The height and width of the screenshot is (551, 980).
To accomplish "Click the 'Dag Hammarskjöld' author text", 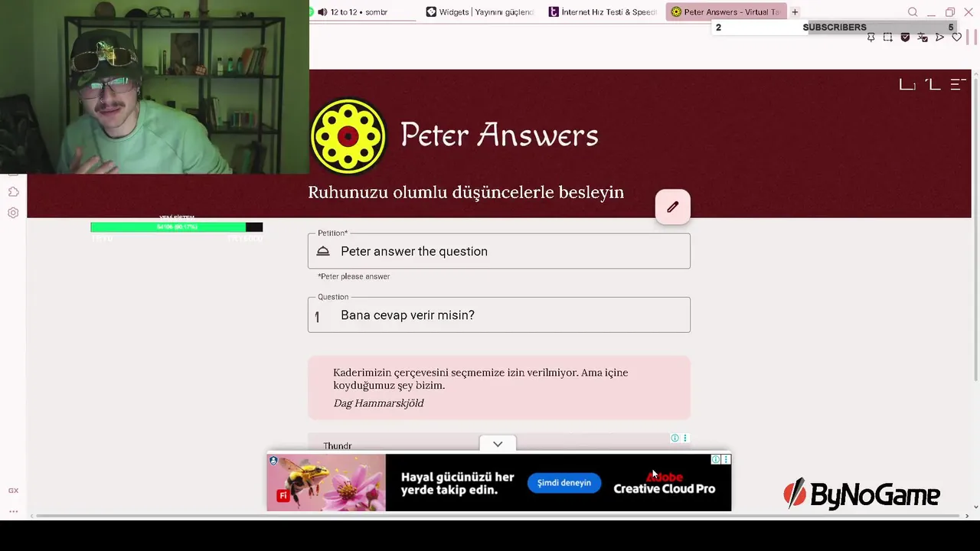I will click(x=378, y=403).
